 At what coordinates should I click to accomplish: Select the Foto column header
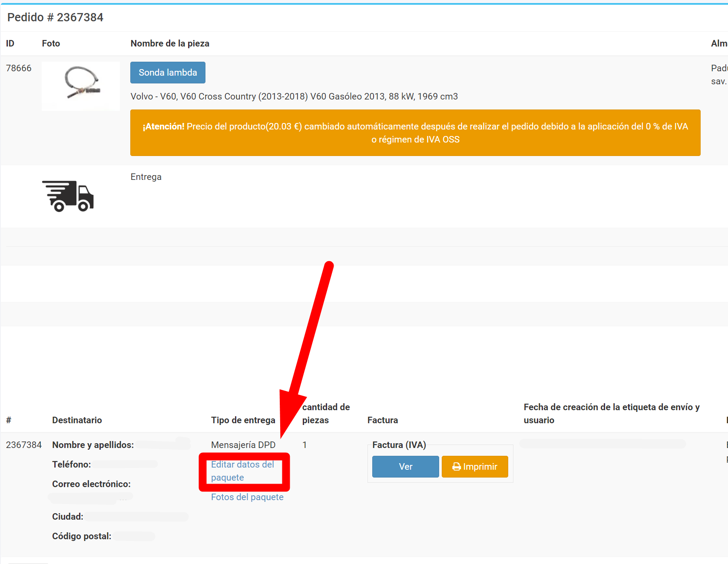click(51, 43)
